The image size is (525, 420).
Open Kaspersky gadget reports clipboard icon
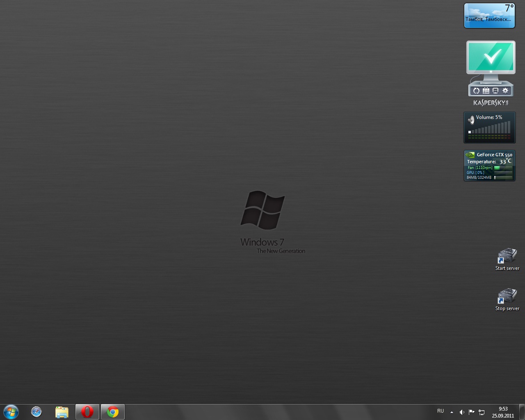(x=486, y=91)
